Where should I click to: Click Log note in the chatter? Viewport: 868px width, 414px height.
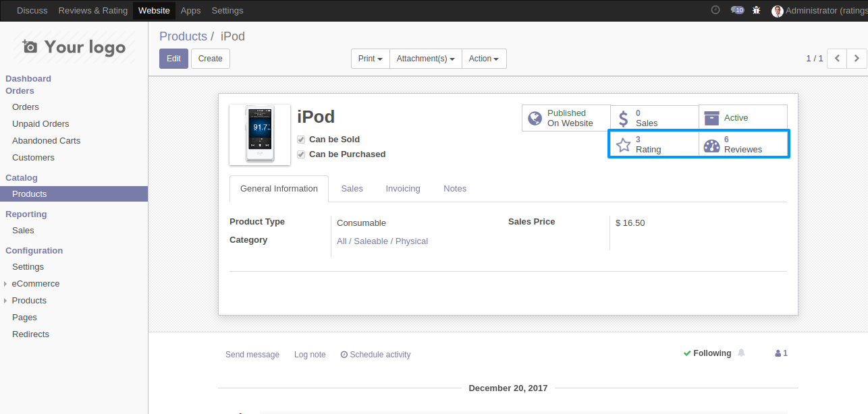pyautogui.click(x=310, y=355)
